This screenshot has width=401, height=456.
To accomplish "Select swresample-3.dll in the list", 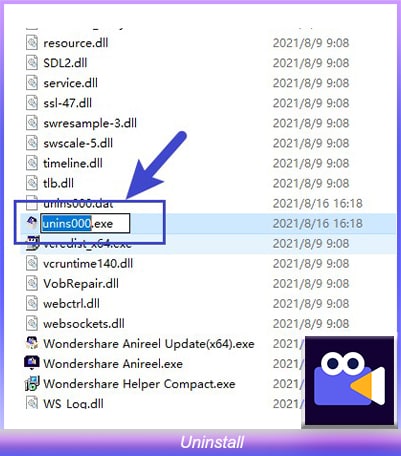I will click(x=90, y=123).
